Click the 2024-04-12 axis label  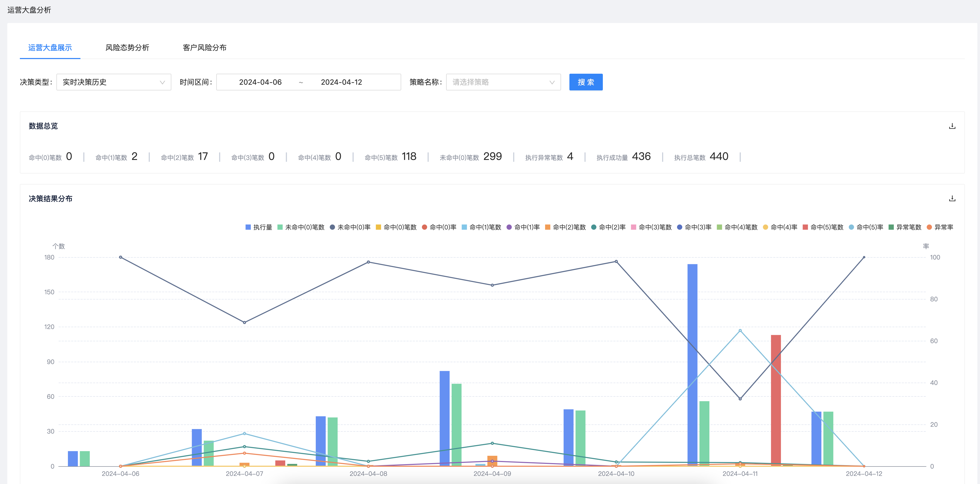[864, 474]
